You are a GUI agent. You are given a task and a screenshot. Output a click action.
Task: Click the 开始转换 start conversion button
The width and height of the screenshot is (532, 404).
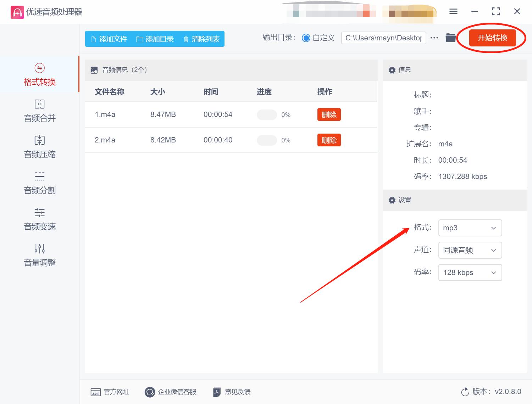coord(492,38)
